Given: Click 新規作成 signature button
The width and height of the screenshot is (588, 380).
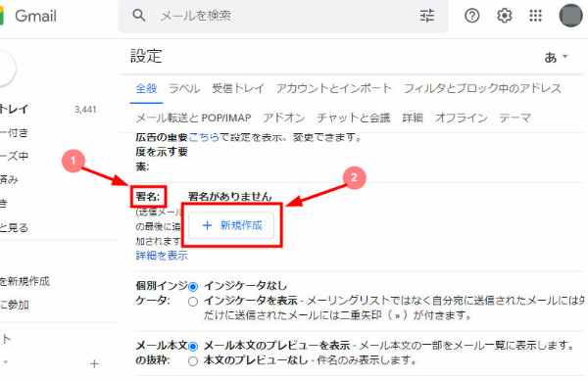Looking at the screenshot, I should pyautogui.click(x=231, y=225).
